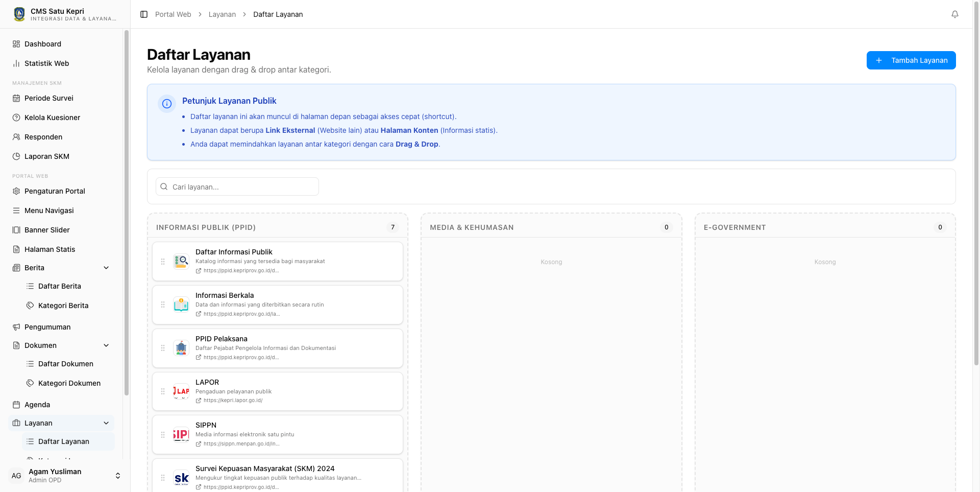Open ppid.kepriprov.go.id link of Daftar Informasi Publik

pyautogui.click(x=241, y=271)
